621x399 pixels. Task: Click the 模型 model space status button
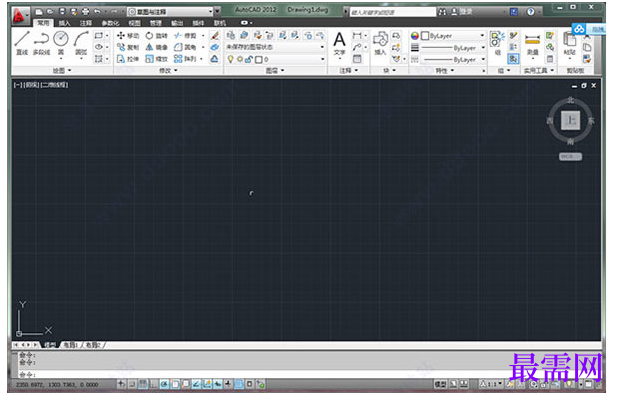(440, 384)
